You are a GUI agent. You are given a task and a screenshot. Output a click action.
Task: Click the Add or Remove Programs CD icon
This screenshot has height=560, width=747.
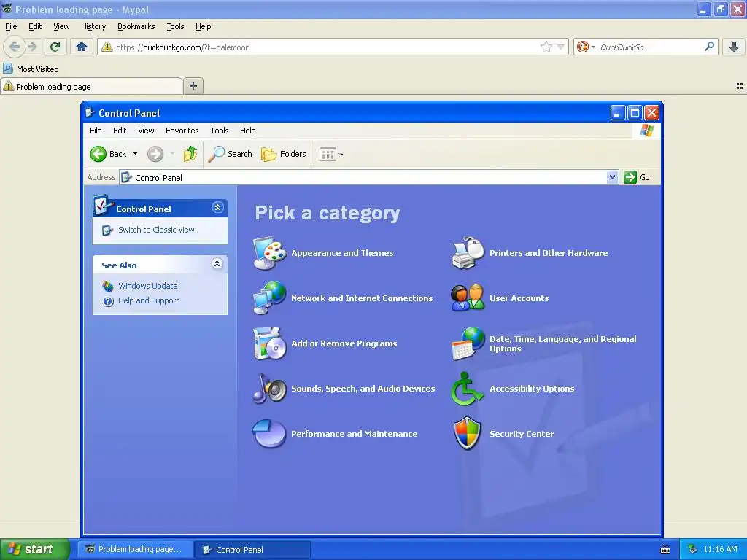coord(270,343)
